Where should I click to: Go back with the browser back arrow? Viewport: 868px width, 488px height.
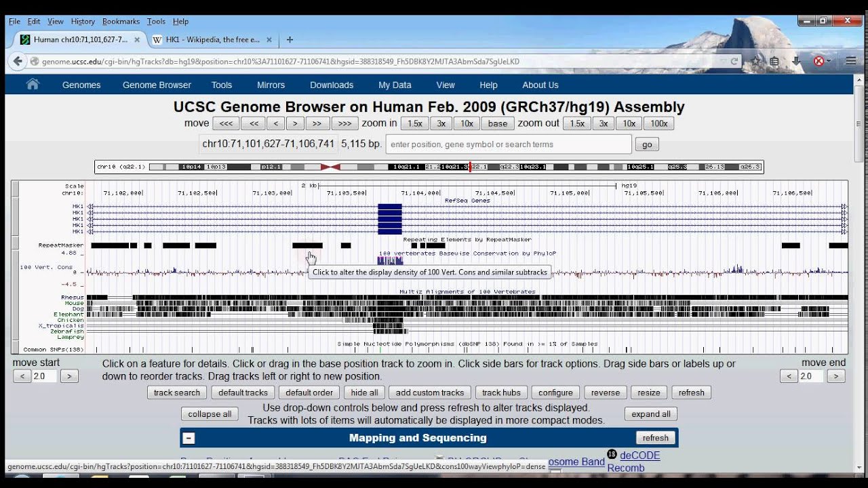(x=18, y=61)
